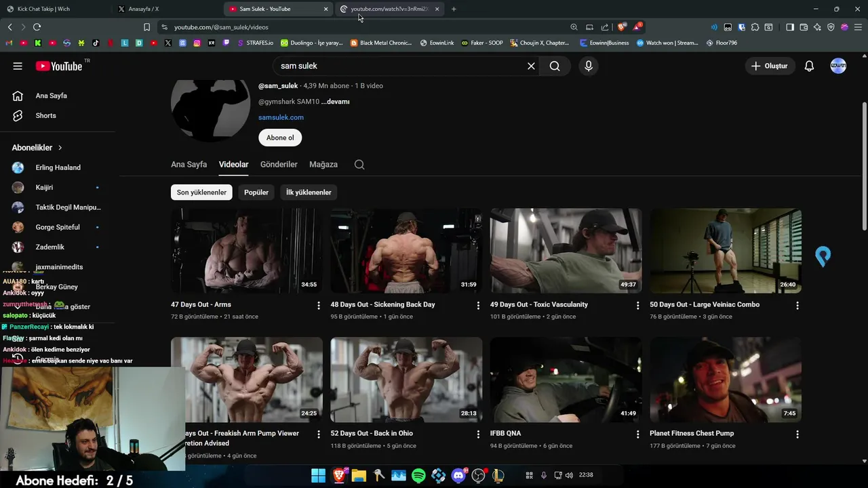This screenshot has width=868, height=488.
Task: Open options for Planet Fitness Chest Pump
Action: pos(797,434)
